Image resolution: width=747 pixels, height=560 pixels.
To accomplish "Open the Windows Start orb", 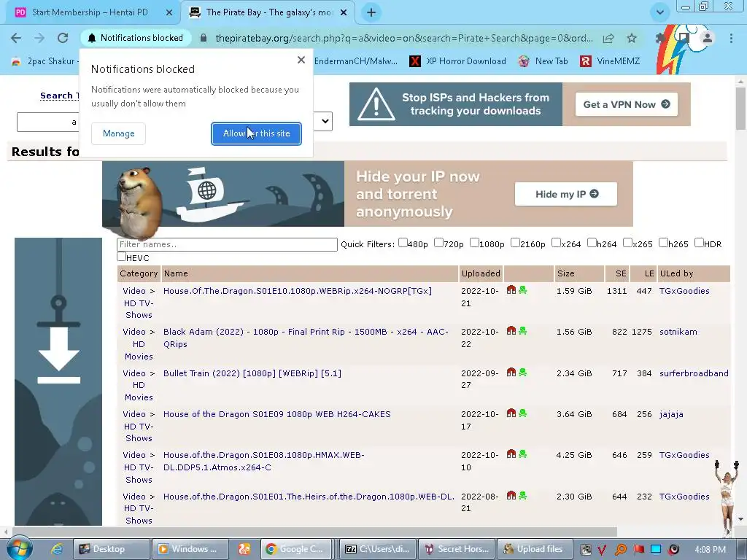I will pyautogui.click(x=19, y=548).
